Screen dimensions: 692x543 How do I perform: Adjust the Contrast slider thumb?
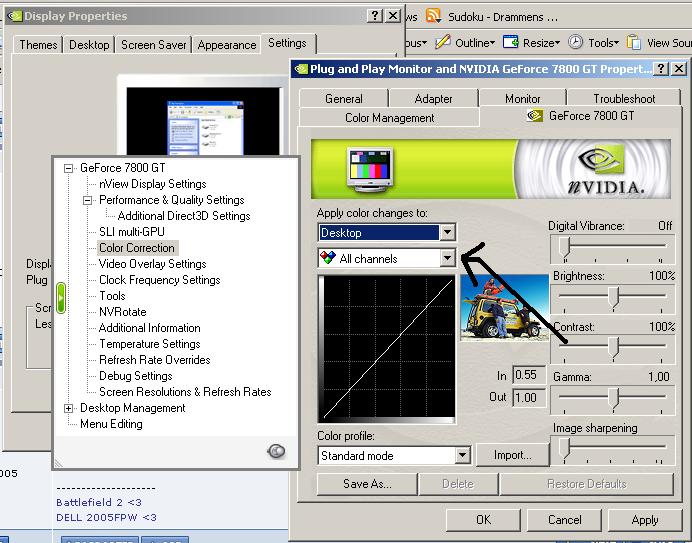613,348
